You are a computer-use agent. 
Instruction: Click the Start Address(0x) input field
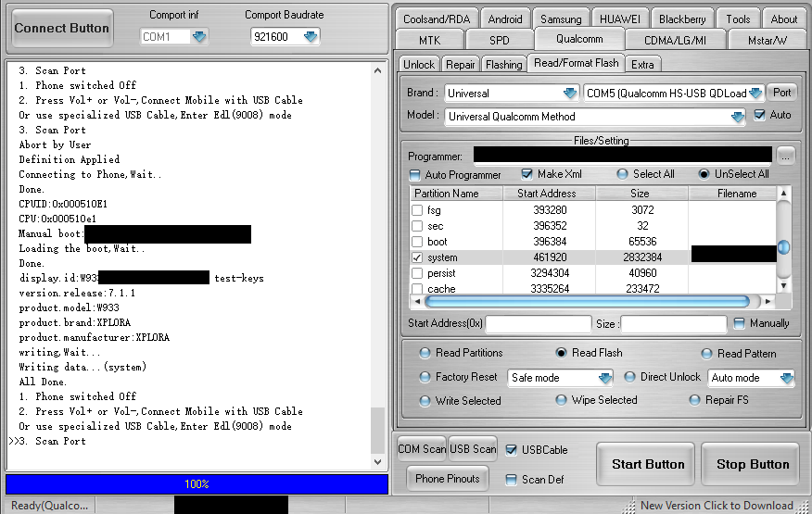(x=538, y=324)
